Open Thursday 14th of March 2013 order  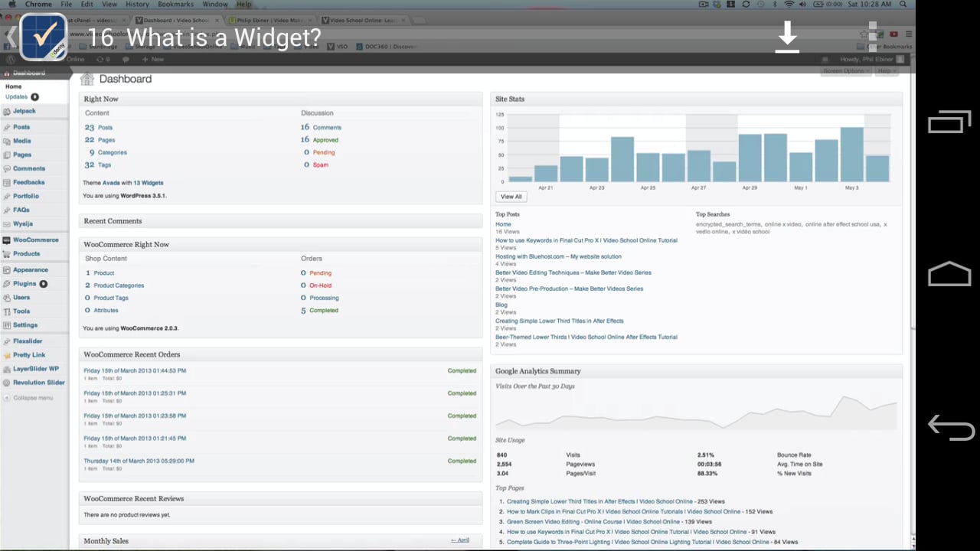click(x=139, y=461)
